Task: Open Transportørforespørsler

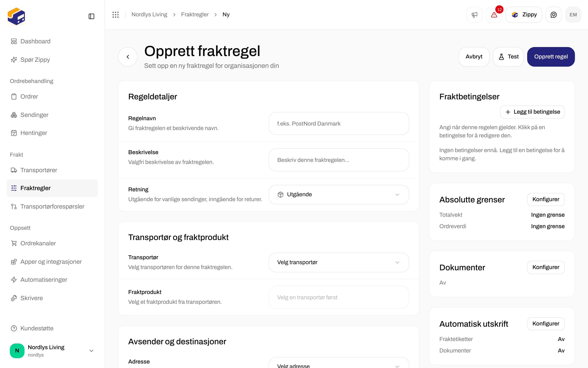Action: point(52,206)
